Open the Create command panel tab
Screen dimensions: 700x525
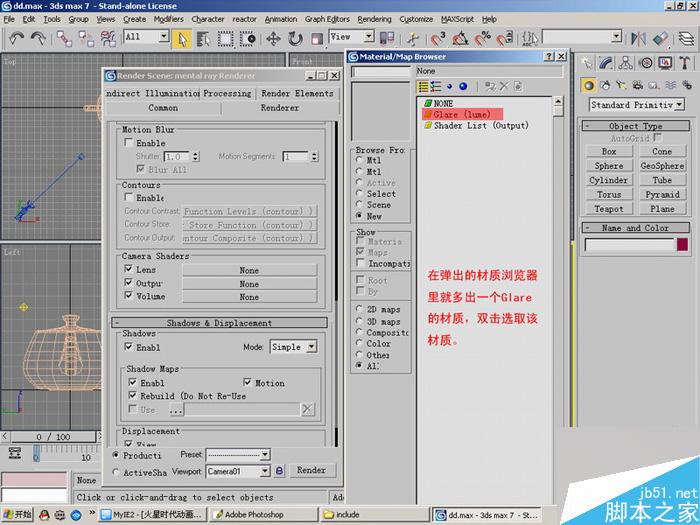coord(587,63)
